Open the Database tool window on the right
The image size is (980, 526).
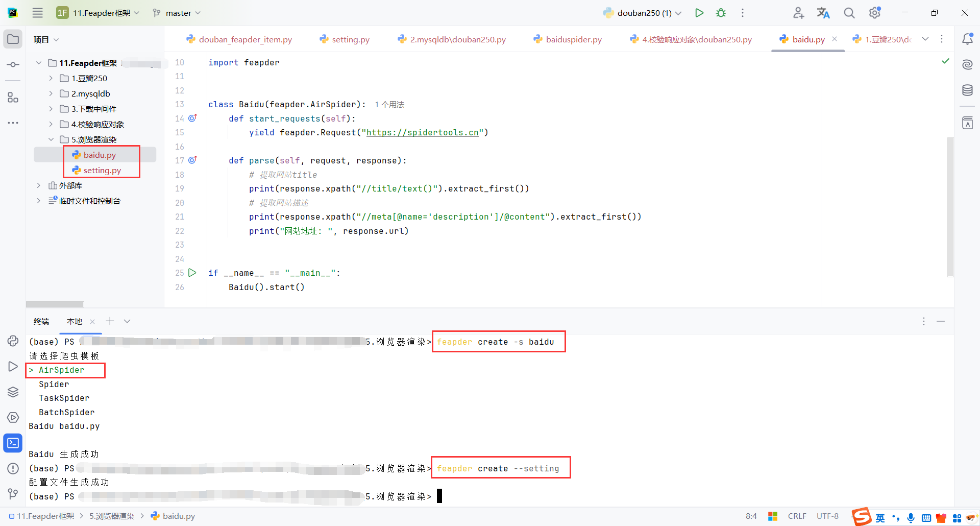(967, 90)
